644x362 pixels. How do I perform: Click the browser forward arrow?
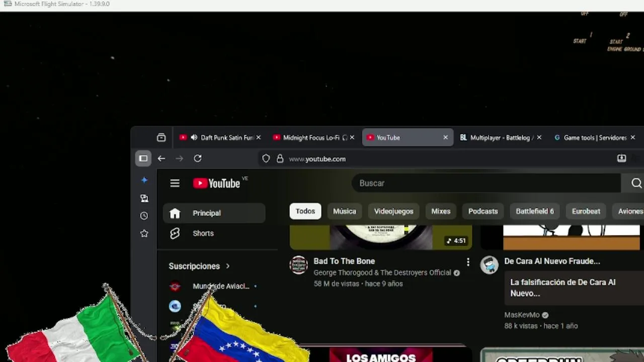pyautogui.click(x=179, y=158)
